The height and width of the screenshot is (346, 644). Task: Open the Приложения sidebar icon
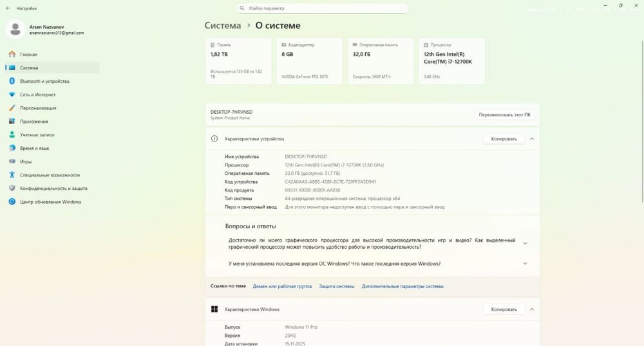pos(12,122)
